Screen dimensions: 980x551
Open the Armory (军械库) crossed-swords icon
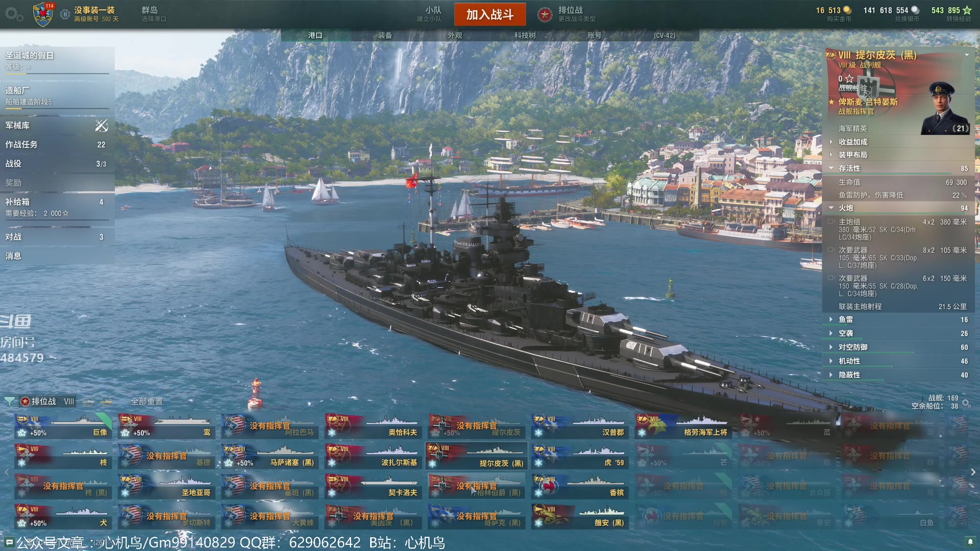pyautogui.click(x=102, y=126)
